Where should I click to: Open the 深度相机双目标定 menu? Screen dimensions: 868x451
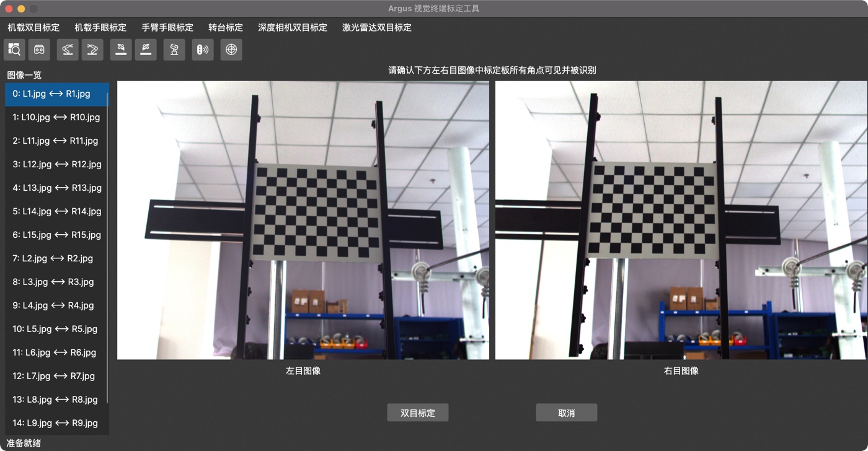[x=293, y=27]
